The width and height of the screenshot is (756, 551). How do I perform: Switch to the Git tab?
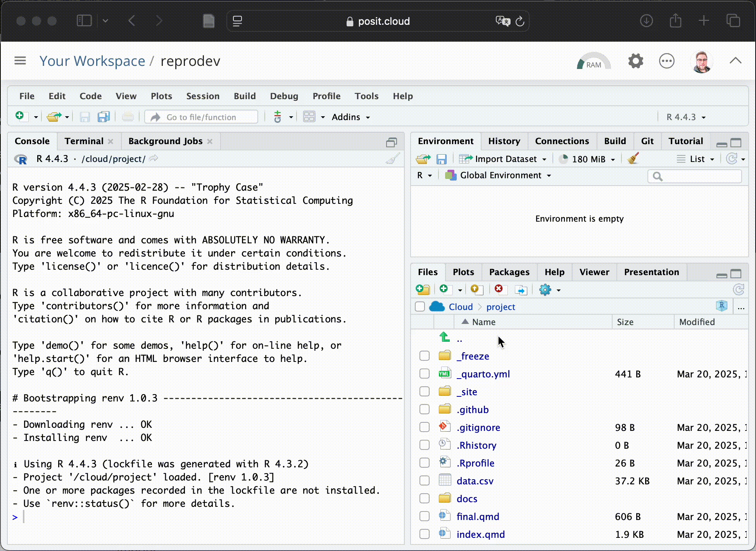tap(647, 141)
